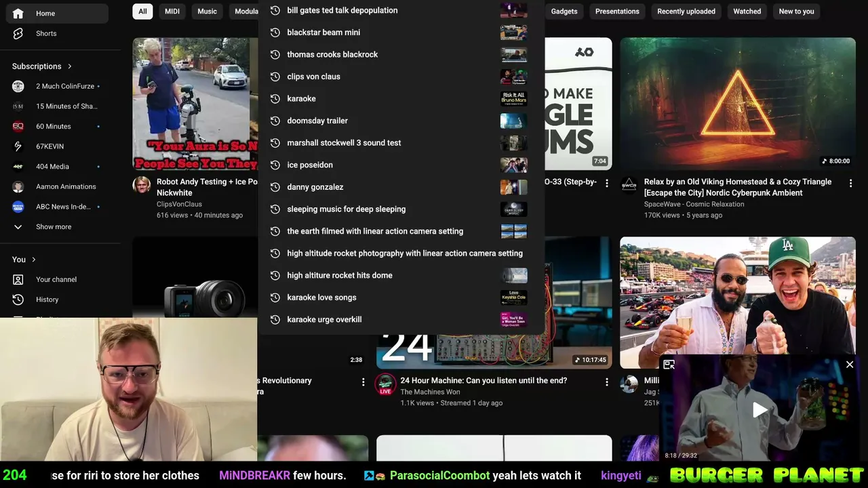868x488 pixels.
Task: Select the MIDI filter chip
Action: pyautogui.click(x=172, y=12)
